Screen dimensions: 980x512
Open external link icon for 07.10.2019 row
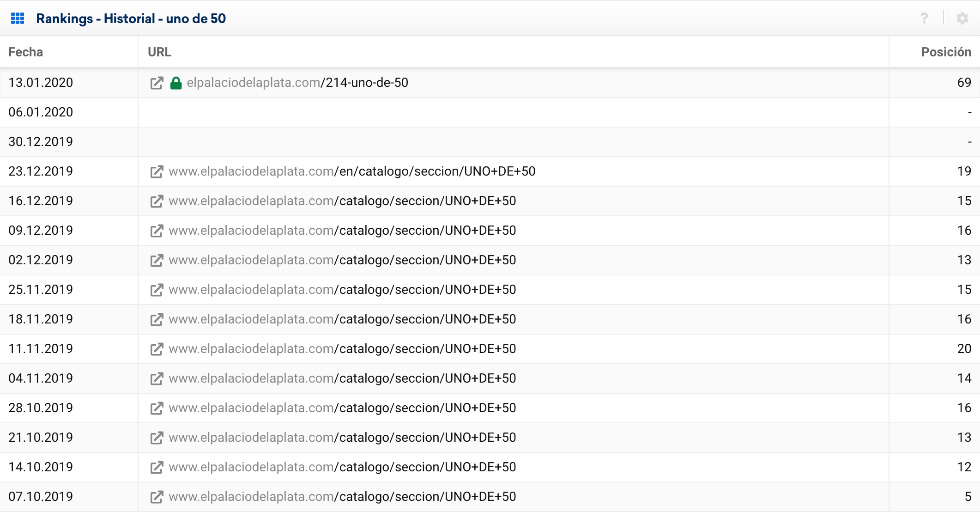click(x=157, y=497)
